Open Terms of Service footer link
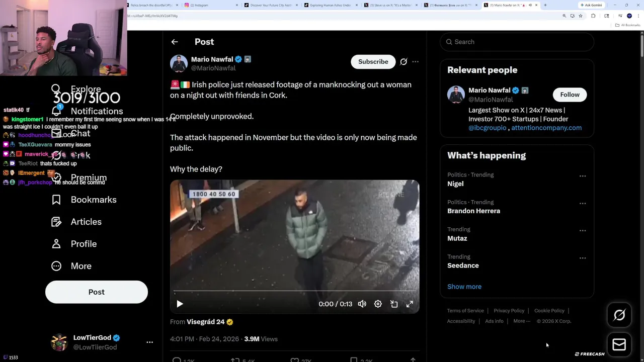 coord(465,311)
